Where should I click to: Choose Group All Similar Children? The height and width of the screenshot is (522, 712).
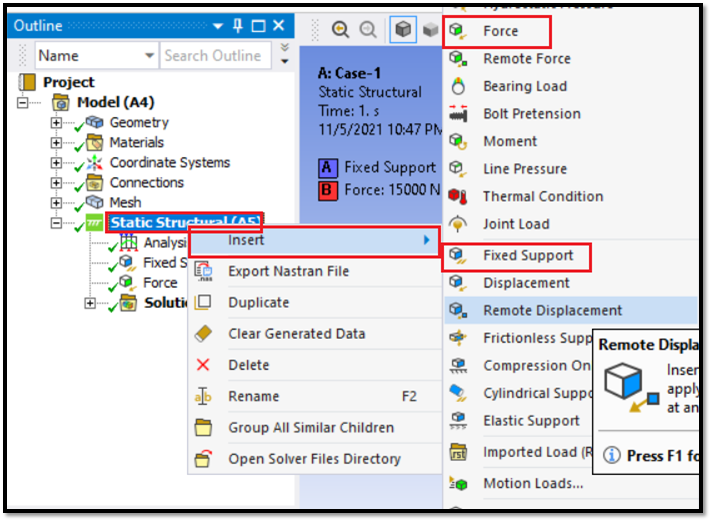coord(314,428)
